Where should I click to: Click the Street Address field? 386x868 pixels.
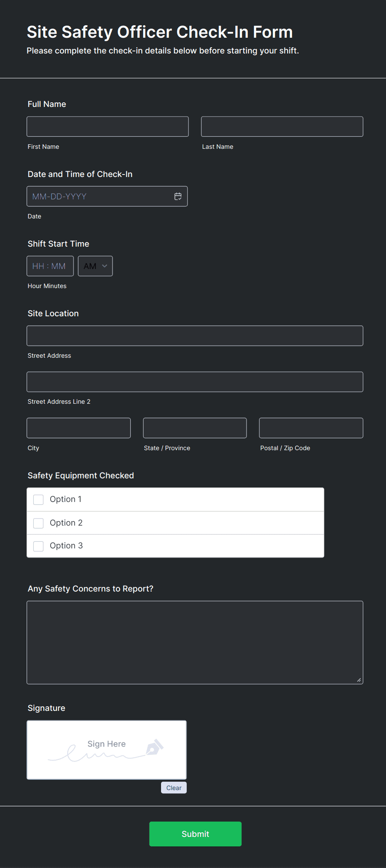195,336
